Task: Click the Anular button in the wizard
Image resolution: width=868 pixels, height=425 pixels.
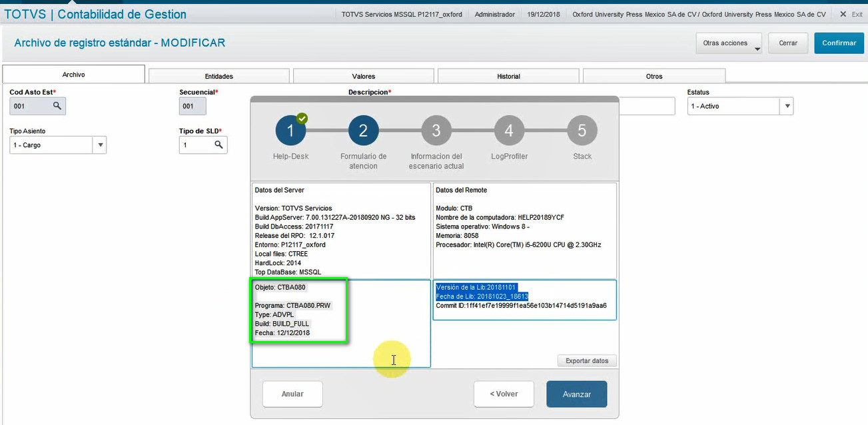Action: coord(292,394)
